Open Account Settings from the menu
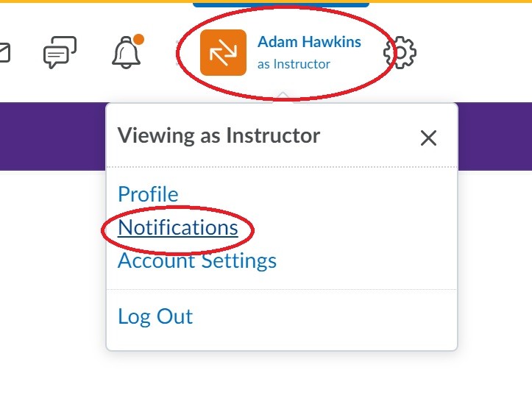This screenshot has width=532, height=398. point(197,260)
